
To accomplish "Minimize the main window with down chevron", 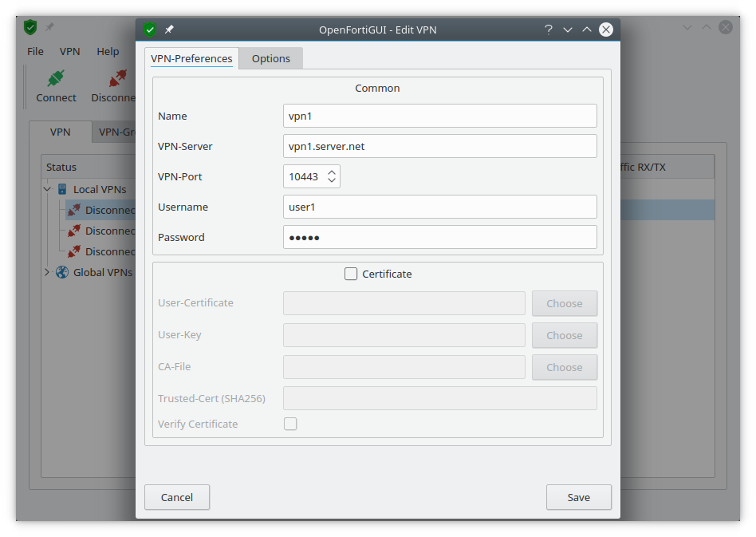I will pyautogui.click(x=687, y=27).
